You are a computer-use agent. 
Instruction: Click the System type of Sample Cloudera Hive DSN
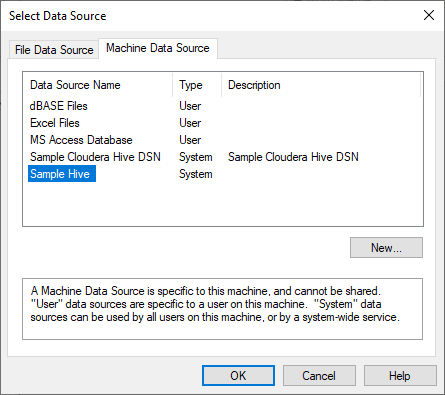[196, 157]
